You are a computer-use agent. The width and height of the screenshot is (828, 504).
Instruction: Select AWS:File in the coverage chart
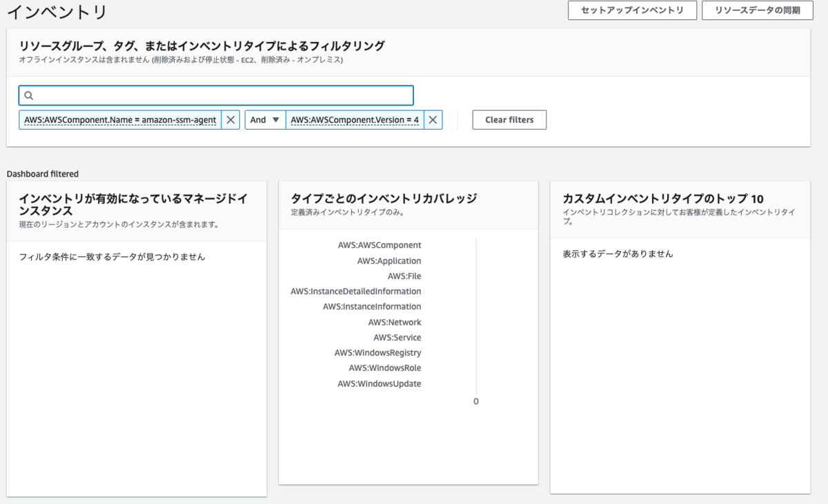point(404,276)
